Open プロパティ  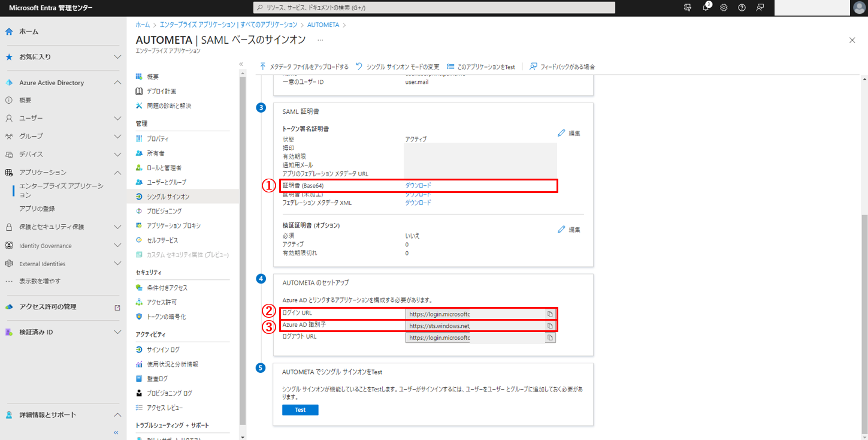(158, 138)
